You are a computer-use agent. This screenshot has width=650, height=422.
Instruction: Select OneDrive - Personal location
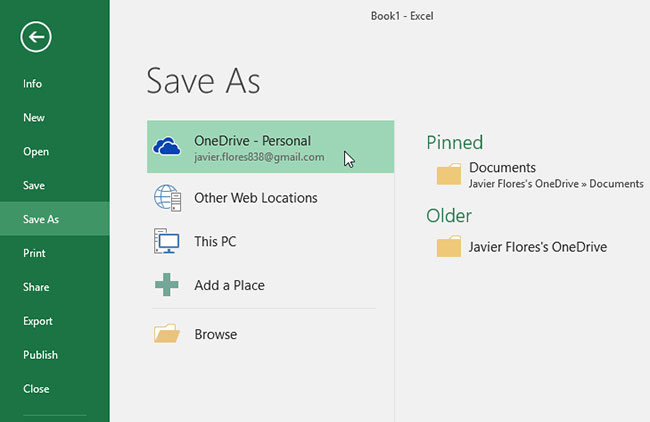pos(270,147)
